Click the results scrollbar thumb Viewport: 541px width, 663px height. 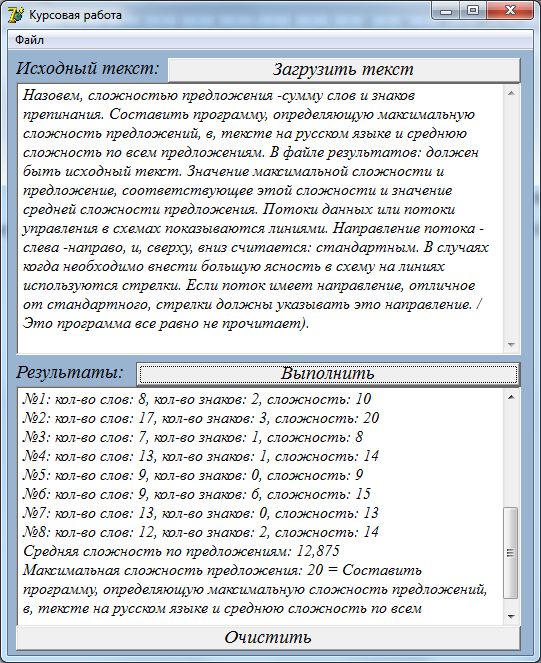pyautogui.click(x=511, y=553)
